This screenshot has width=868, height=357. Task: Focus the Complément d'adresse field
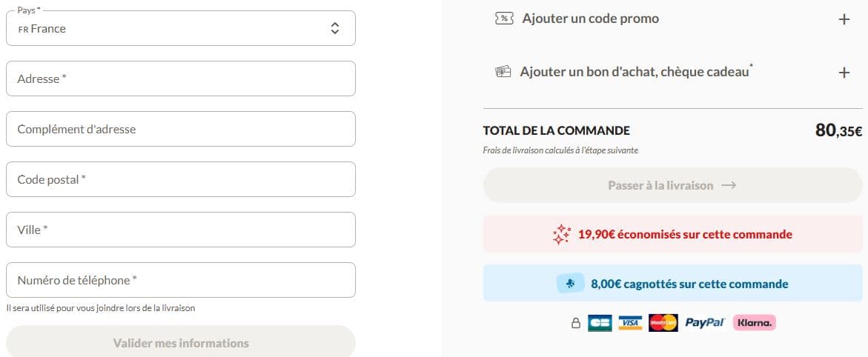click(x=180, y=129)
